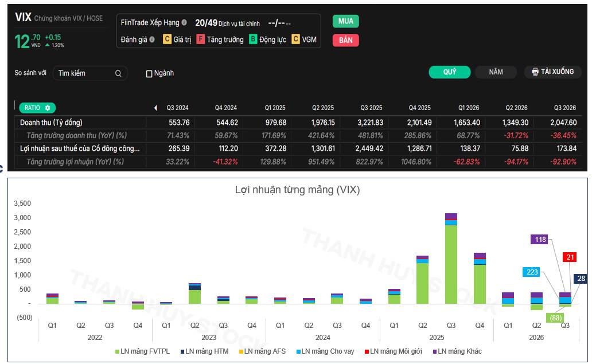Switch to the NĂM yearly tab
Image resolution: width=592 pixels, height=364 pixels.
click(x=496, y=72)
